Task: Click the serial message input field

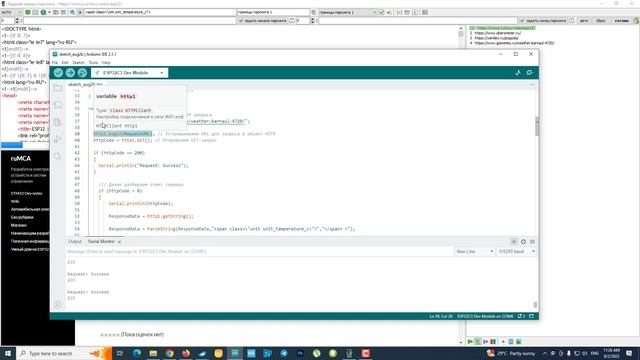Action: 260,251
